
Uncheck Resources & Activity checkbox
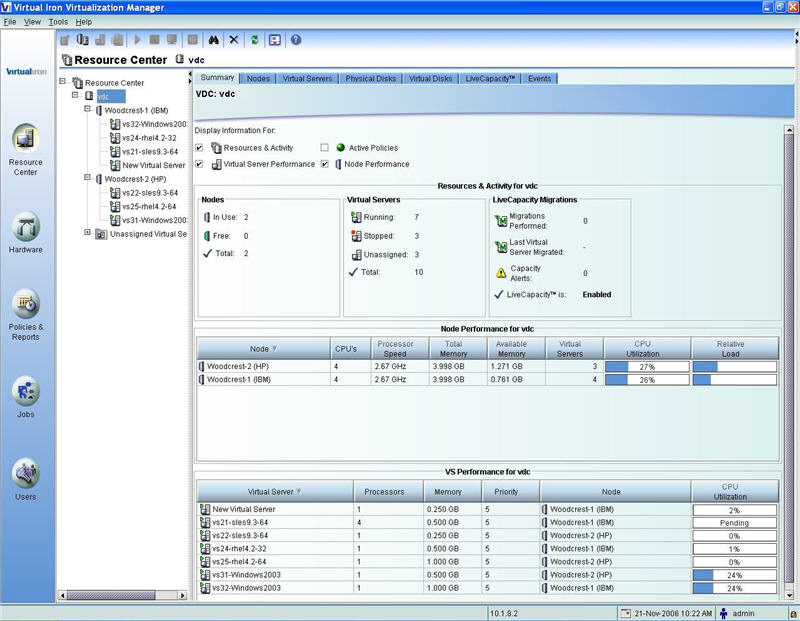click(x=199, y=147)
